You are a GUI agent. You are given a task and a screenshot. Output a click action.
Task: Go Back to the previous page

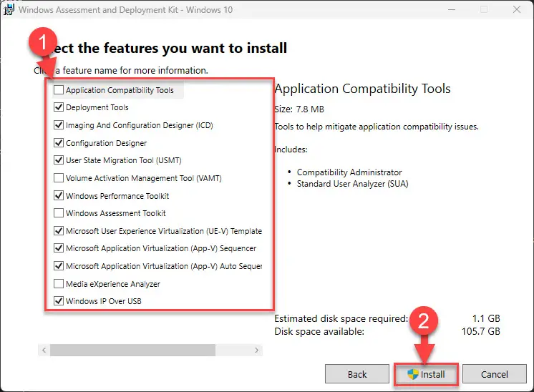[x=357, y=374]
